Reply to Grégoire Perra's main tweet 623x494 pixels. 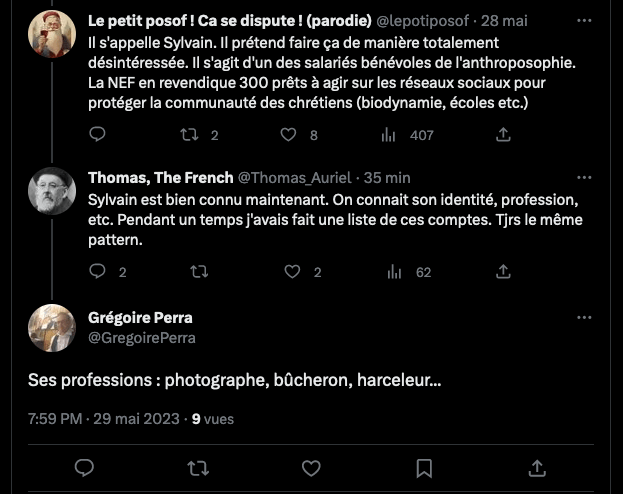click(85, 467)
